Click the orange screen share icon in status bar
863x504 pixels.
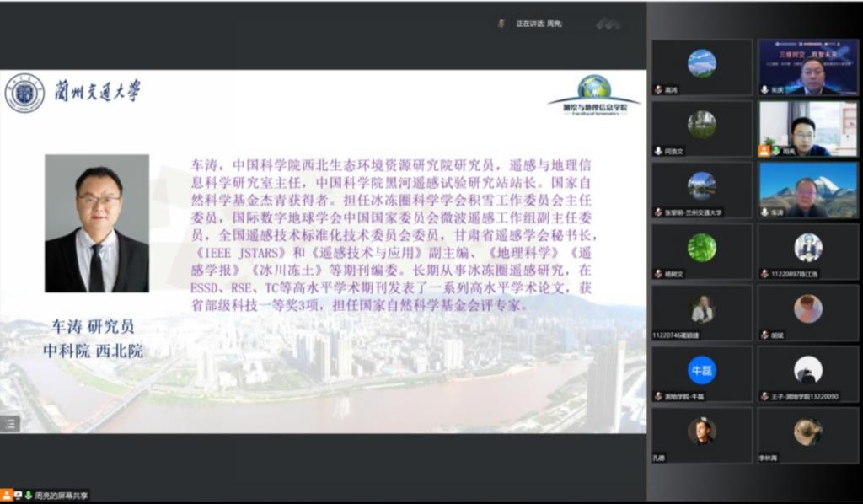(8, 495)
